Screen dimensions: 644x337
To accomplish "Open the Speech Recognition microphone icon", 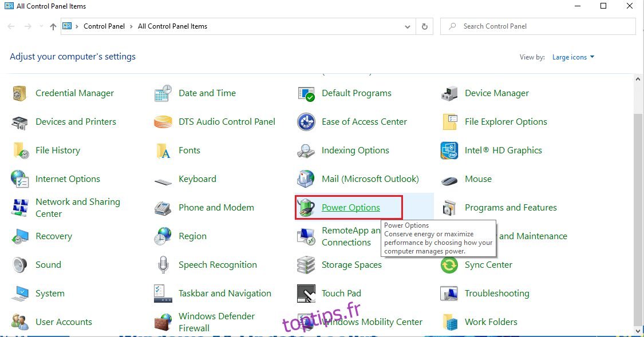I will tap(163, 265).
